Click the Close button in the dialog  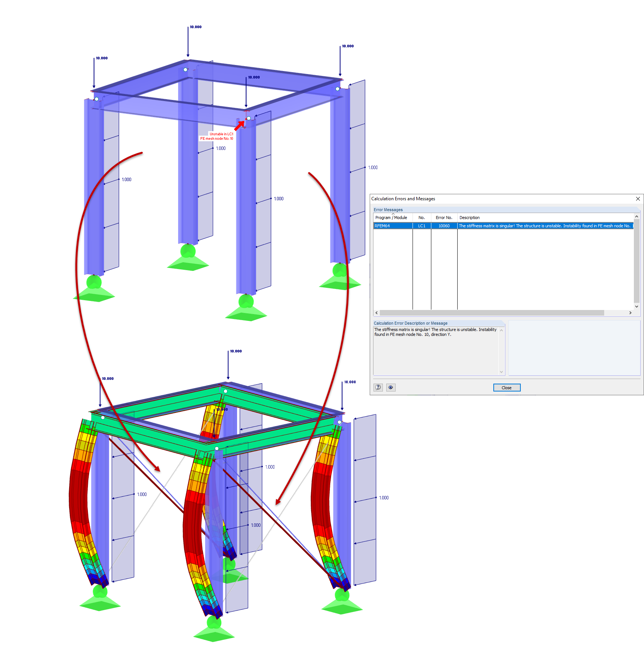point(506,388)
